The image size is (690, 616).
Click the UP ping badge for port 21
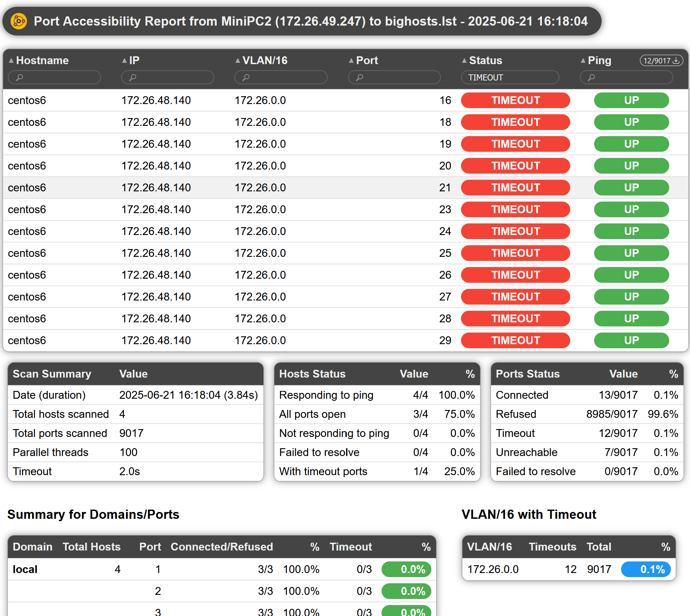(631, 188)
